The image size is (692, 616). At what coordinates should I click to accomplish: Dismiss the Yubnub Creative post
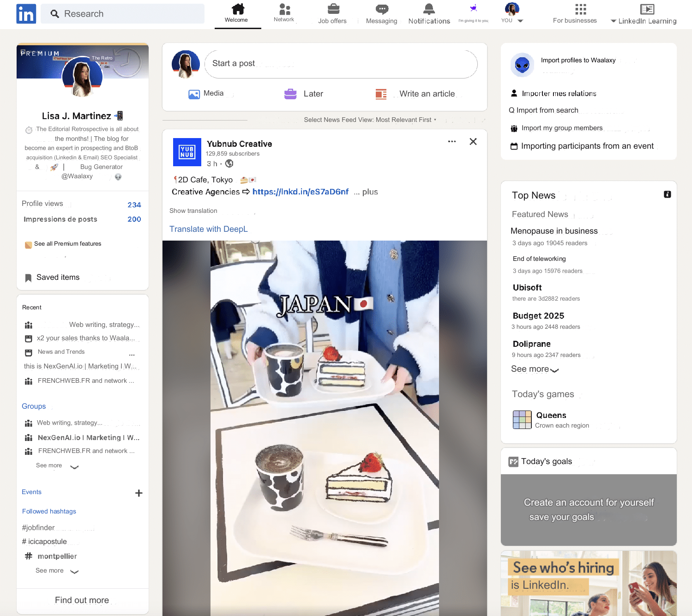coord(473,141)
